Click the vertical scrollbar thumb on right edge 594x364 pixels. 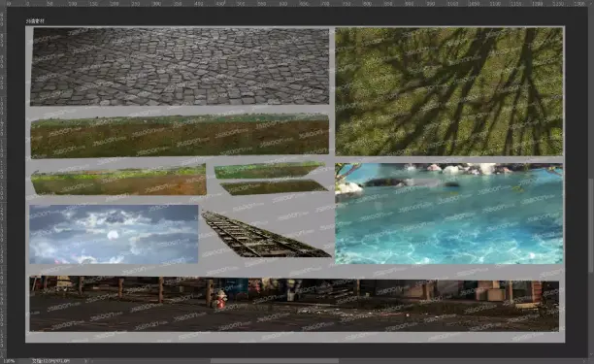[x=590, y=225]
